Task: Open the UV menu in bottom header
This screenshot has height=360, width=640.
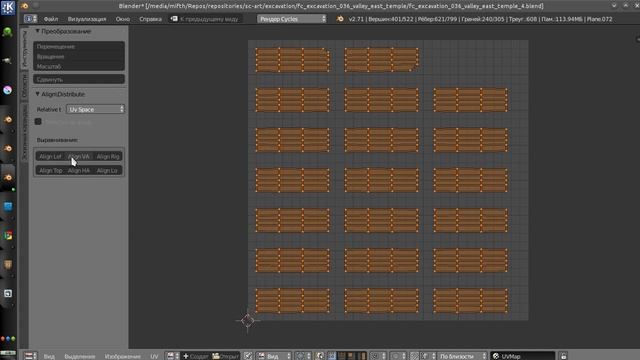Action: pos(154,356)
